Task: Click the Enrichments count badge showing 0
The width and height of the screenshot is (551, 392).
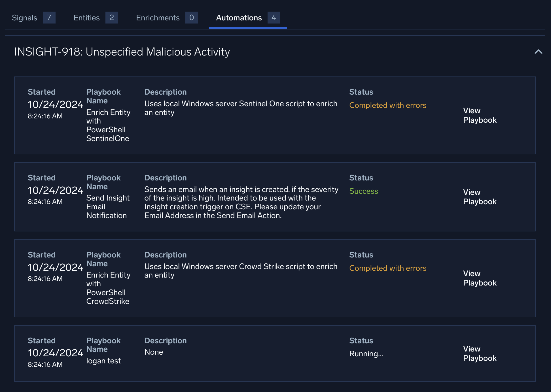Action: [x=192, y=18]
